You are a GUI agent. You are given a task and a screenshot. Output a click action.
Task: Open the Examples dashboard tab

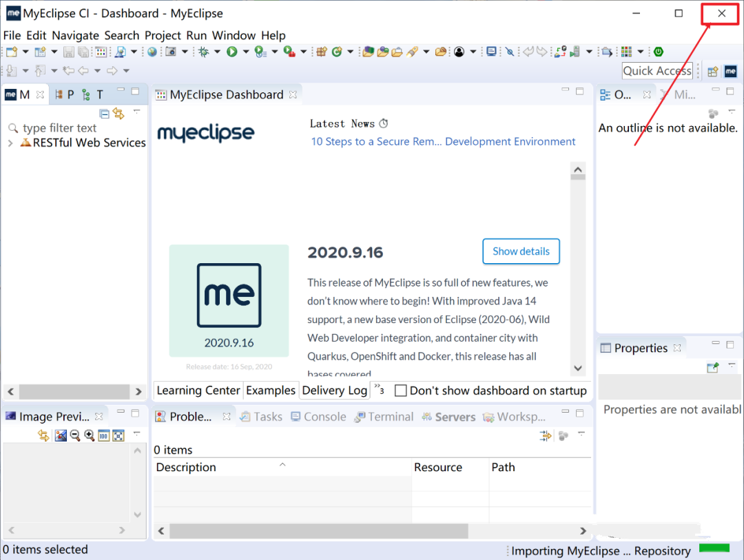(x=271, y=390)
